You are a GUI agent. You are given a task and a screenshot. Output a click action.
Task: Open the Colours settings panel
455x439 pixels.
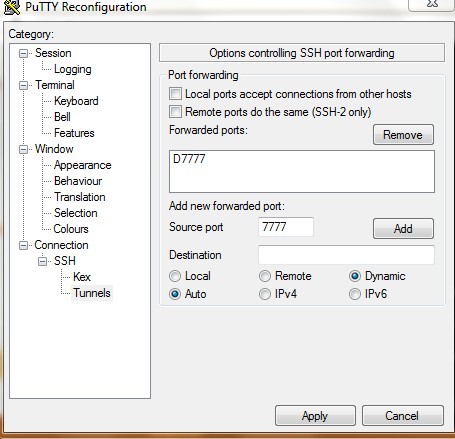point(71,229)
